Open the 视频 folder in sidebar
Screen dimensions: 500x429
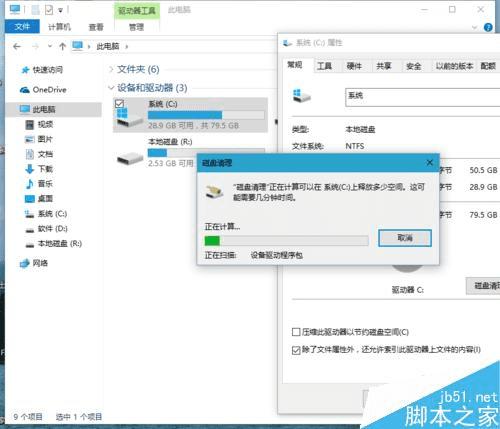tap(39, 124)
